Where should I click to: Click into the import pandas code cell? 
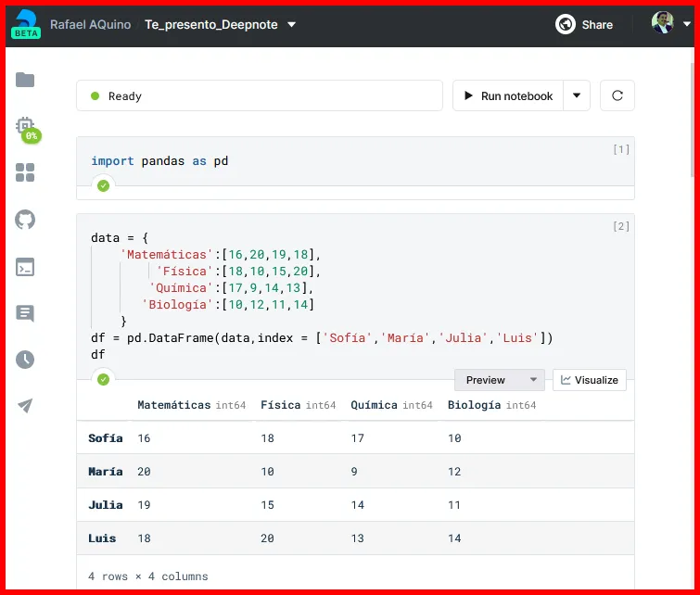(x=355, y=161)
